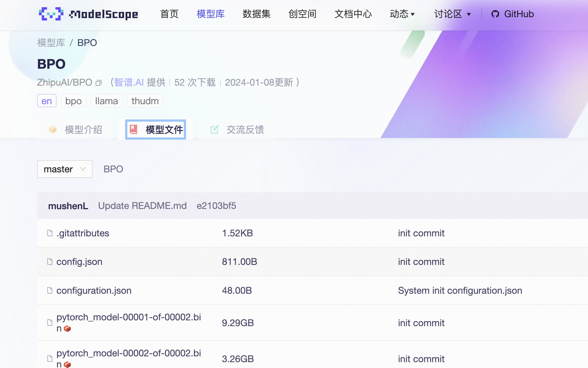
Task: Open pytorch_model-00001-of-00002.bin file
Action: point(129,323)
